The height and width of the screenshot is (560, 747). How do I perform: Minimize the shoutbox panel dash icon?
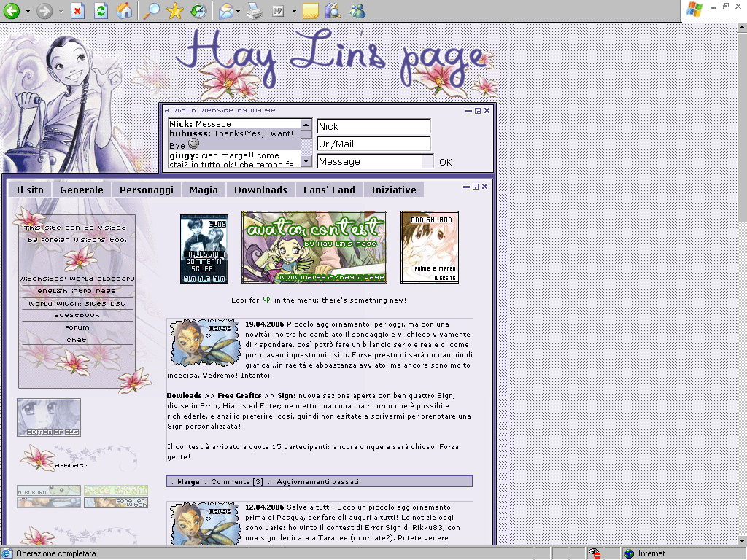(x=469, y=111)
